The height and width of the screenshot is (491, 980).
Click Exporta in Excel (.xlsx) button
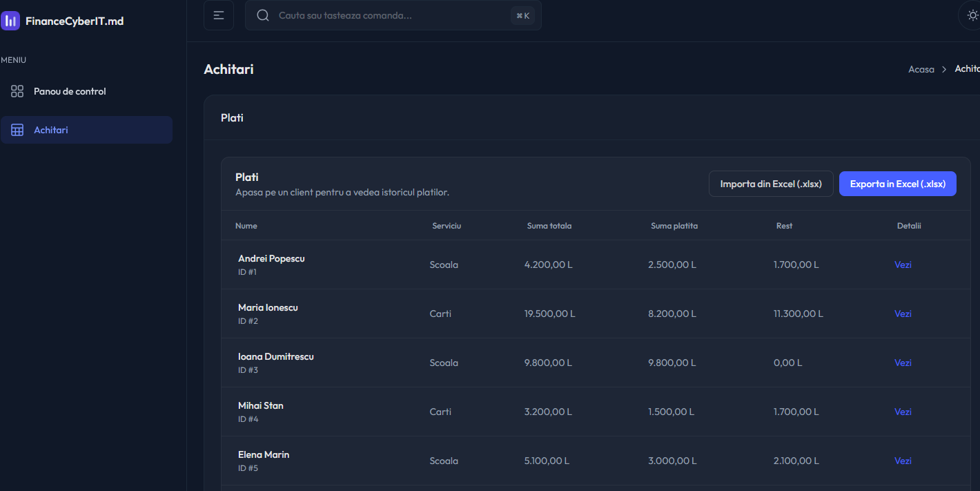[x=897, y=184]
